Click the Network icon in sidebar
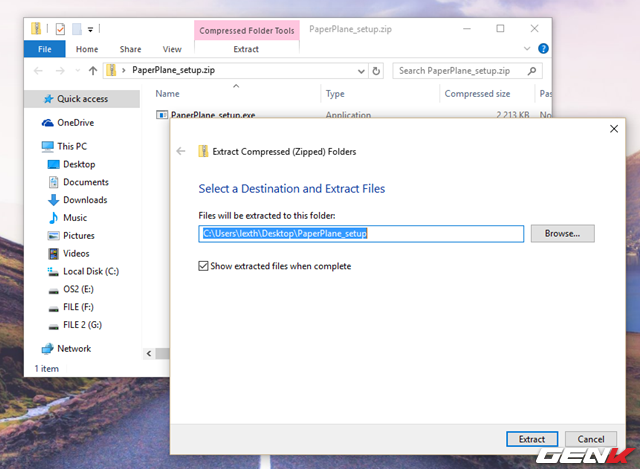 pos(48,349)
